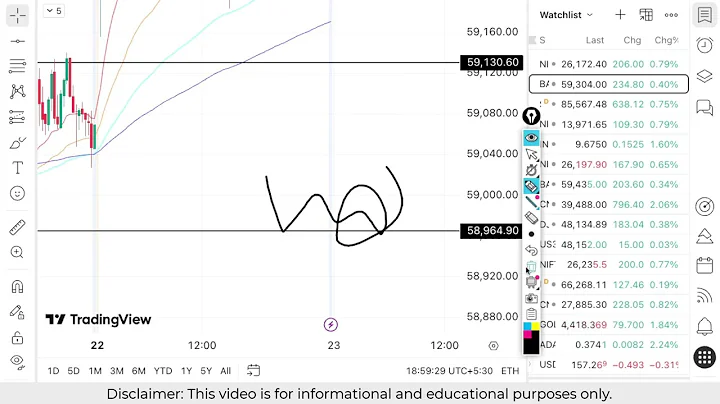Hide all drawings with eye icon
The width and height of the screenshot is (720, 404).
(x=17, y=362)
